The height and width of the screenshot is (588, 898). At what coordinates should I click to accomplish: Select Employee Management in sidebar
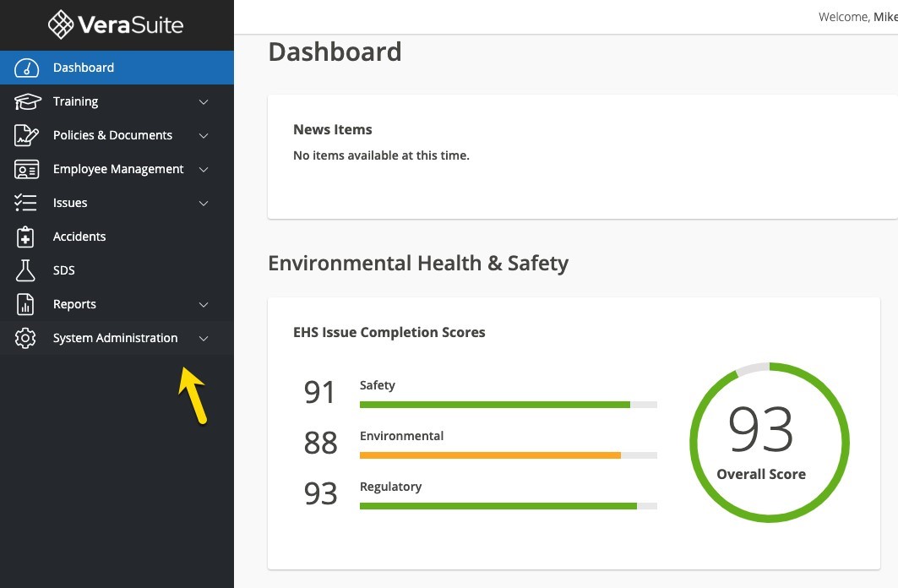(x=117, y=169)
